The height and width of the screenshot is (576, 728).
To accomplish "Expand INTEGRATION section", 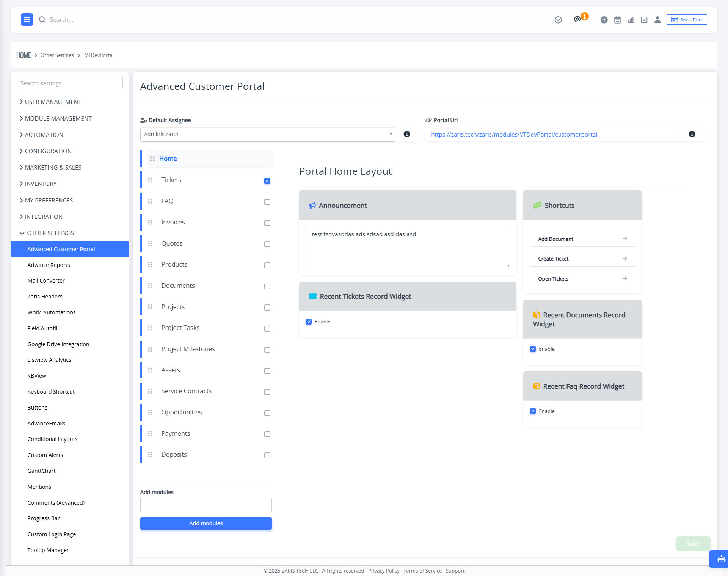I will pyautogui.click(x=41, y=217).
